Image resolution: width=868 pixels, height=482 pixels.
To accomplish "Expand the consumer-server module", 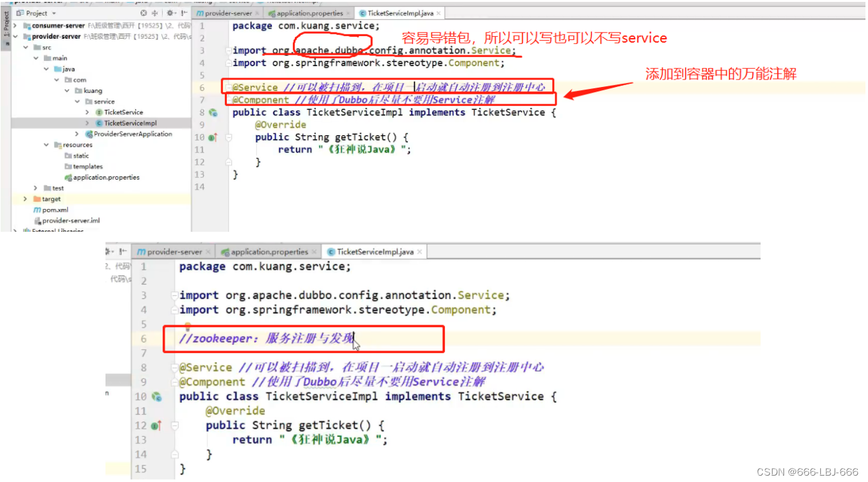I will (x=15, y=26).
